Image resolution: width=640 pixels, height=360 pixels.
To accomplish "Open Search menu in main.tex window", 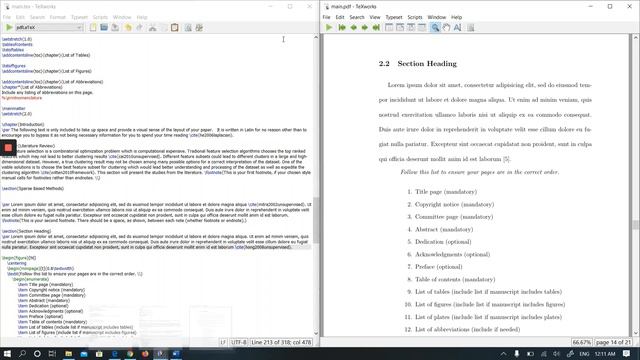I will (x=37, y=17).
